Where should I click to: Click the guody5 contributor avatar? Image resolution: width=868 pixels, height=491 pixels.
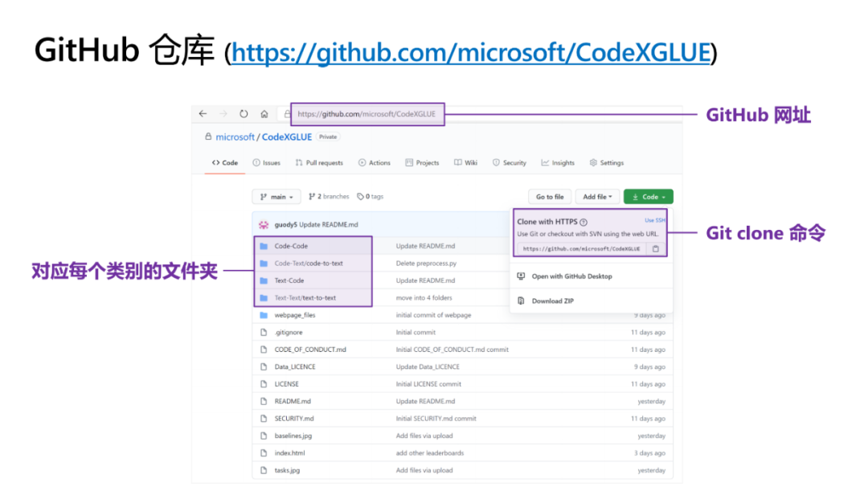(x=264, y=225)
